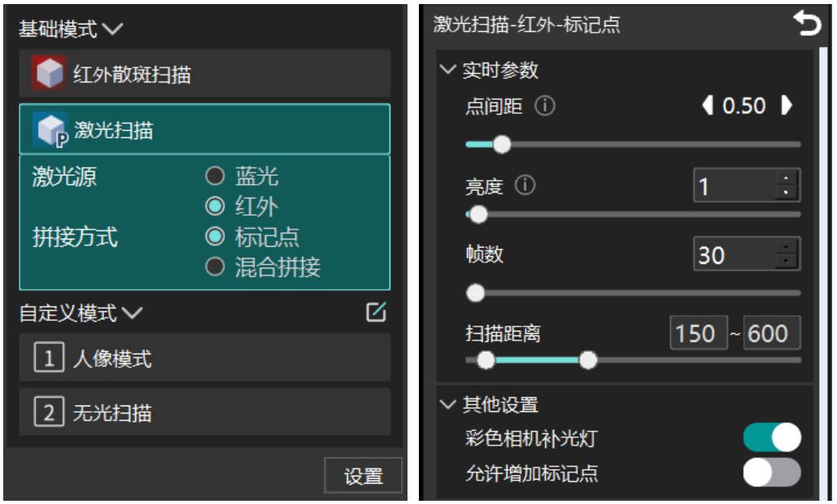Click the right handle of 扫描距离 slider
This screenshot has height=504, width=837.
(x=588, y=360)
